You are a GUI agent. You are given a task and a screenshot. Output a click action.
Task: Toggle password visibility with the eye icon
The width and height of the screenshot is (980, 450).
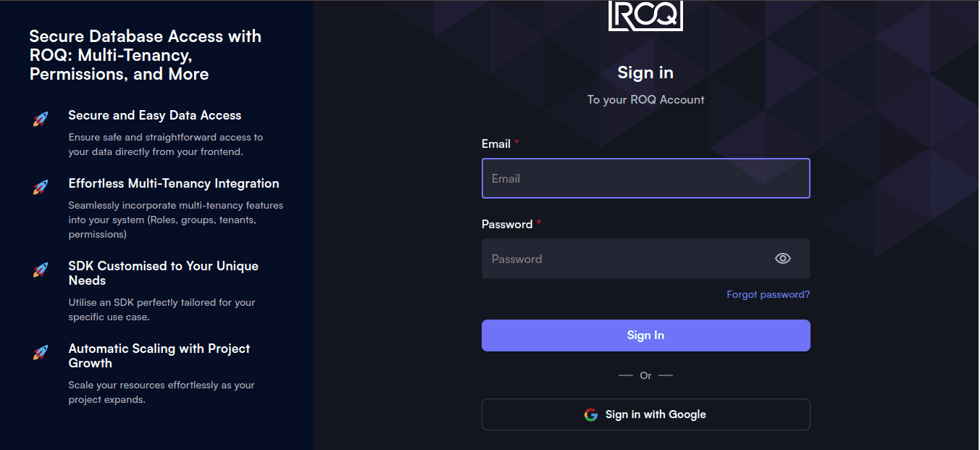(x=782, y=259)
